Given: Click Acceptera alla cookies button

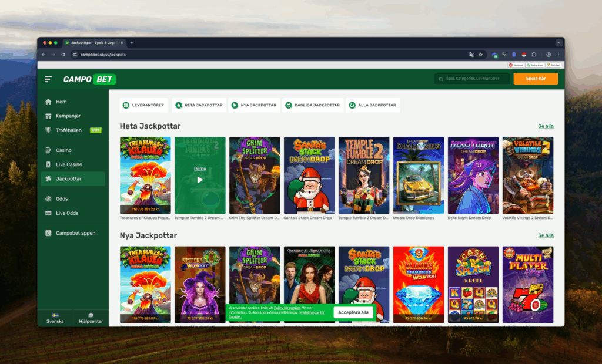Looking at the screenshot, I should [353, 312].
